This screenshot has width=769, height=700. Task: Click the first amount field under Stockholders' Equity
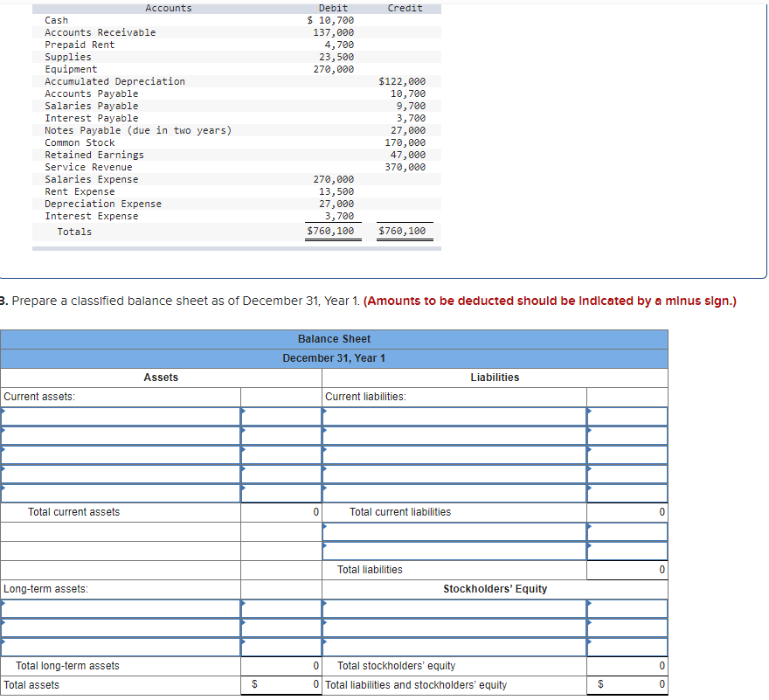point(627,609)
